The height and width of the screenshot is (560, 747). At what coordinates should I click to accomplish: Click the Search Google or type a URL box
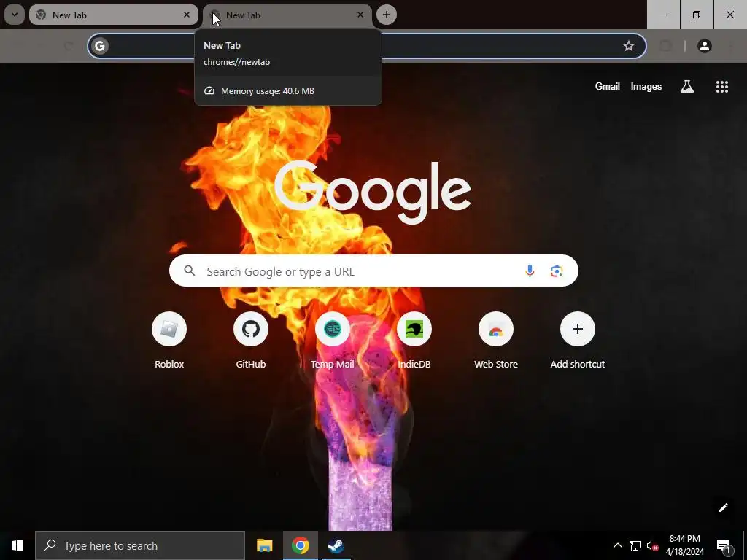(373, 271)
